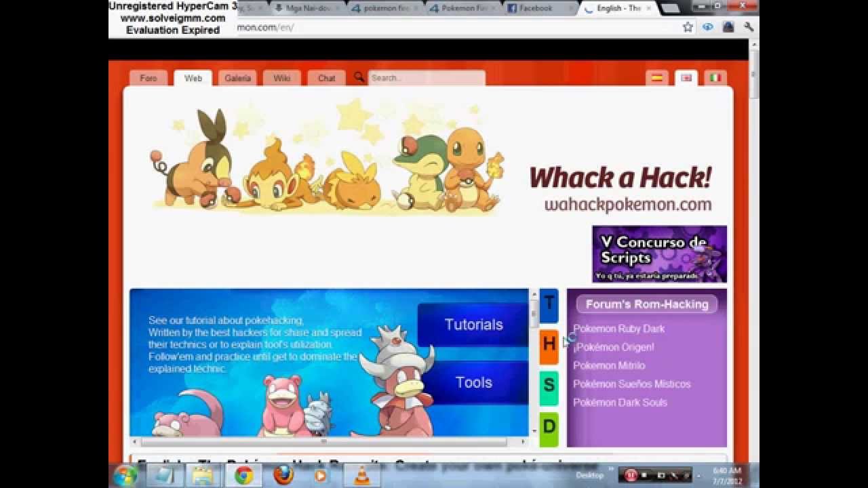The image size is (868, 488).
Task: Close the English browser tab
Action: tap(648, 8)
